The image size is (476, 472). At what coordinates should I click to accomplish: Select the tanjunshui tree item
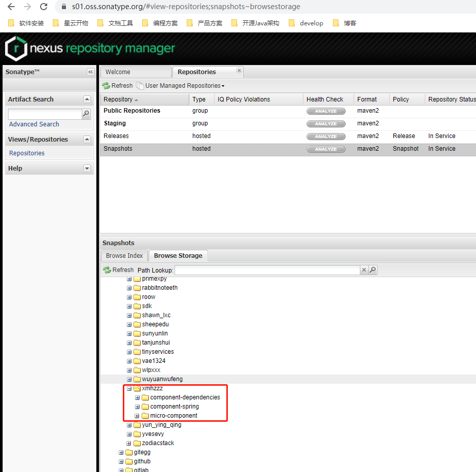156,343
